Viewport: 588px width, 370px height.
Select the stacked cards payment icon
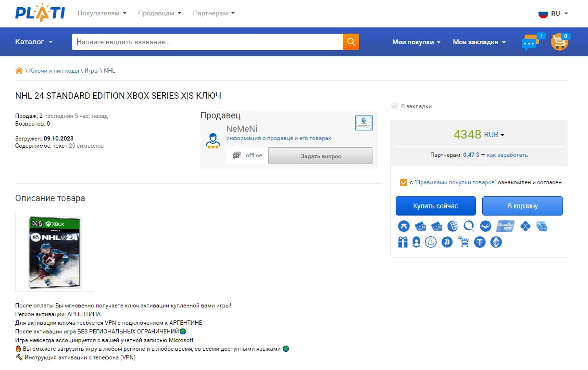coord(541,226)
